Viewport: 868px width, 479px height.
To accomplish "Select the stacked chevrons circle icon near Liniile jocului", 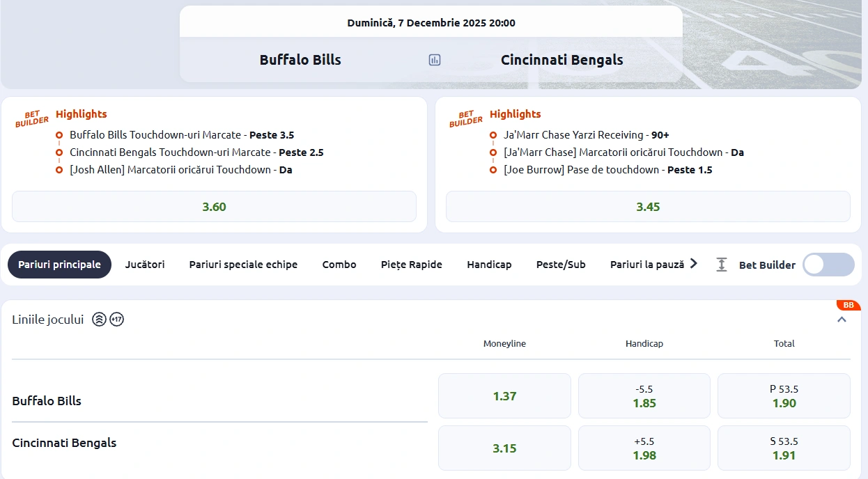I will (x=98, y=319).
